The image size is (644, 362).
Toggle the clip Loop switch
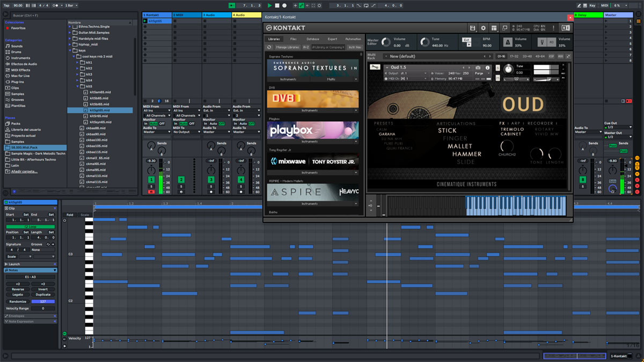tap(30, 227)
